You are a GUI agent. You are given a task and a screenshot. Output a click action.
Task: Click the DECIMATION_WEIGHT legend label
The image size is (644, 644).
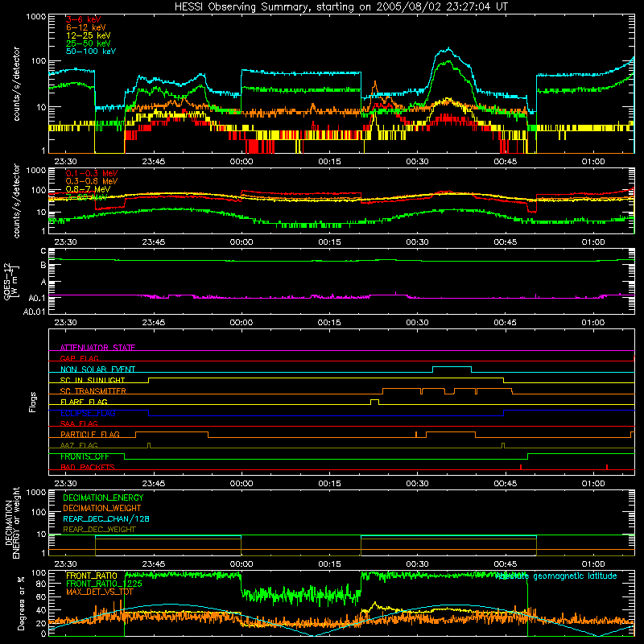coord(102,508)
